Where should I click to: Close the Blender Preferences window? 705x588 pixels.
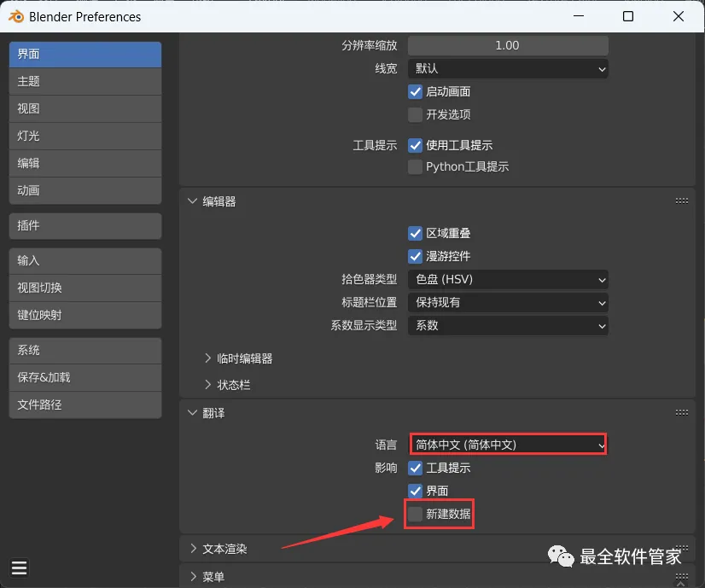[679, 16]
